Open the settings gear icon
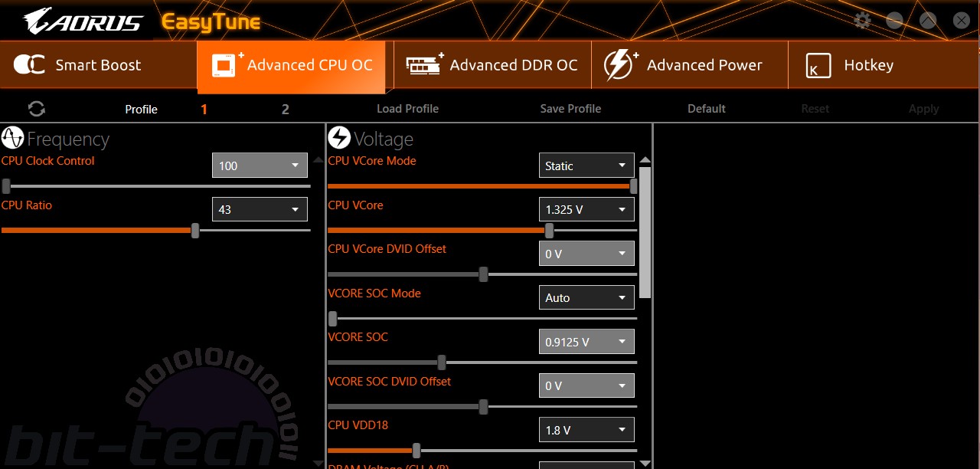 pos(863,21)
